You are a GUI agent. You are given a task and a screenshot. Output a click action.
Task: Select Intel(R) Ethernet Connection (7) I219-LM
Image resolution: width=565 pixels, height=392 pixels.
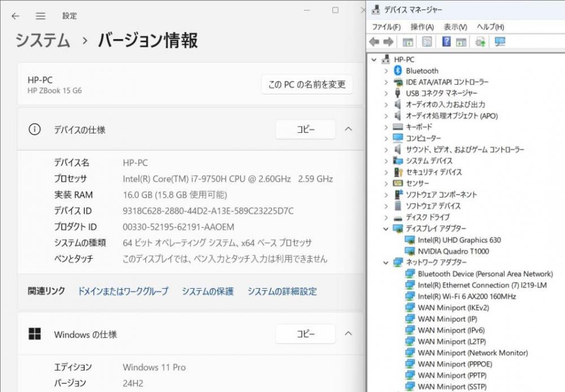[482, 285]
